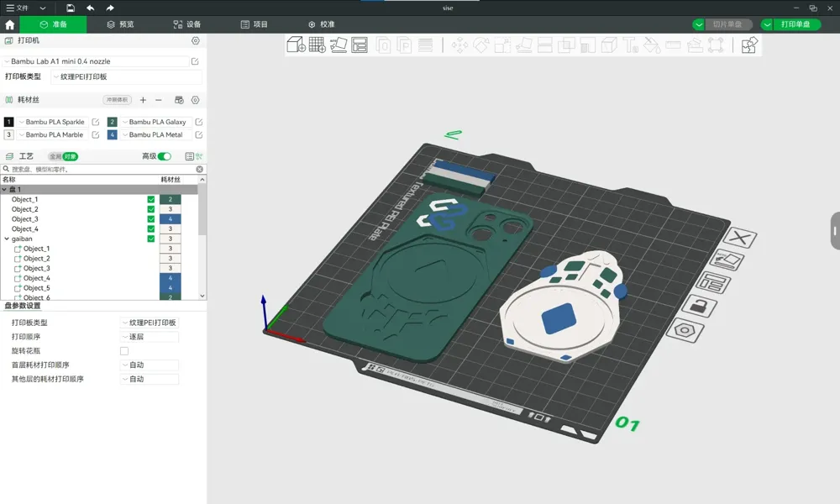Add a filament with the plus icon
Viewport: 840px width, 504px height.
(x=143, y=100)
